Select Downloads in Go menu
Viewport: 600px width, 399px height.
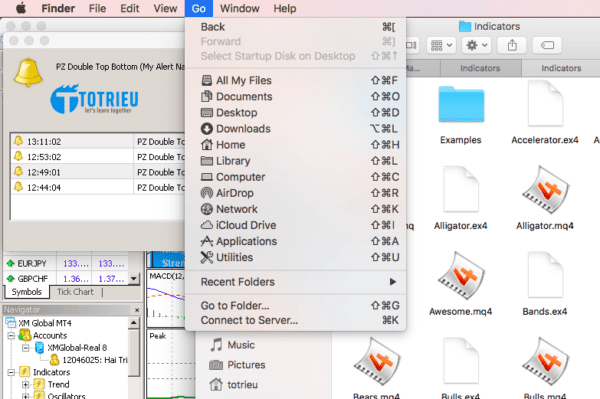coord(295,129)
